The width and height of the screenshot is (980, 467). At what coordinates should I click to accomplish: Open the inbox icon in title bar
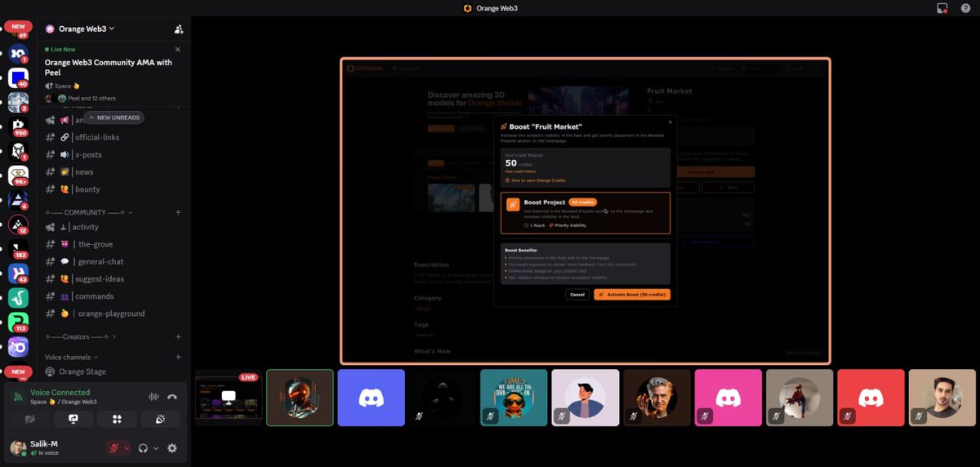(x=942, y=8)
